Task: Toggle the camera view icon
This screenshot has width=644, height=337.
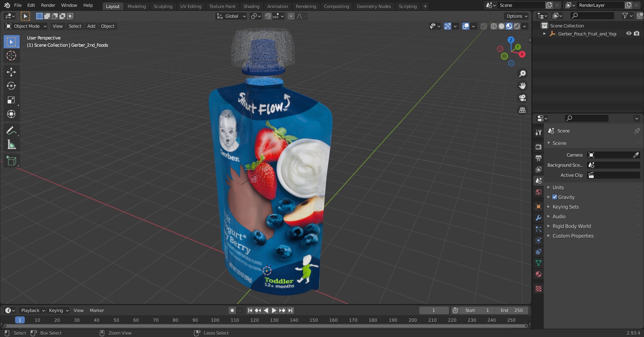Action: 522,98
